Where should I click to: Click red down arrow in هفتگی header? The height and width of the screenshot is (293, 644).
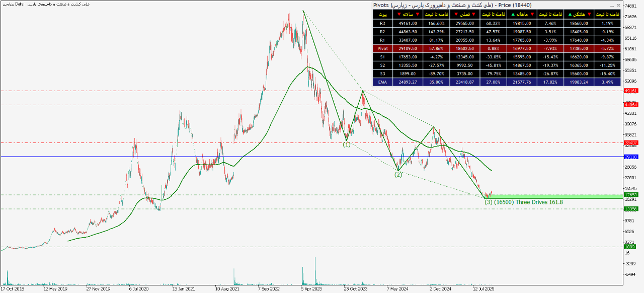(588, 14)
